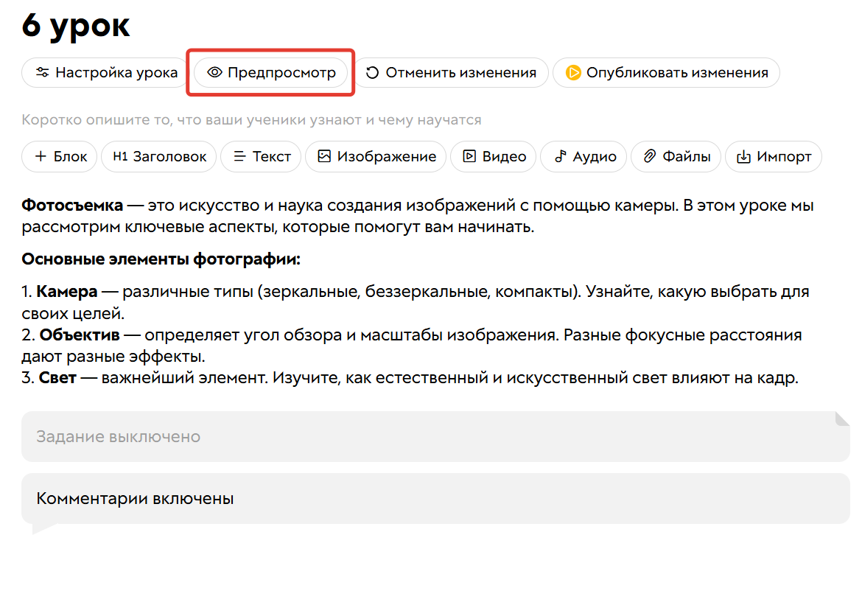Open Настройка урока

tap(105, 73)
